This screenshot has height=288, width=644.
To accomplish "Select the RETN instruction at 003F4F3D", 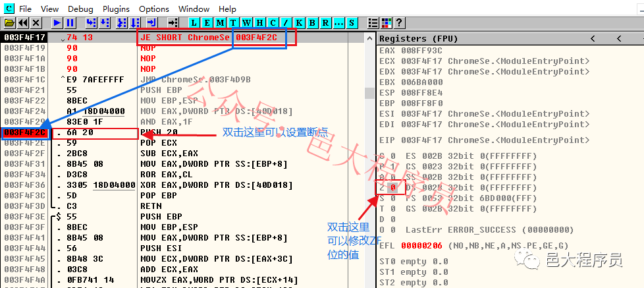I will pyautogui.click(x=151, y=206).
